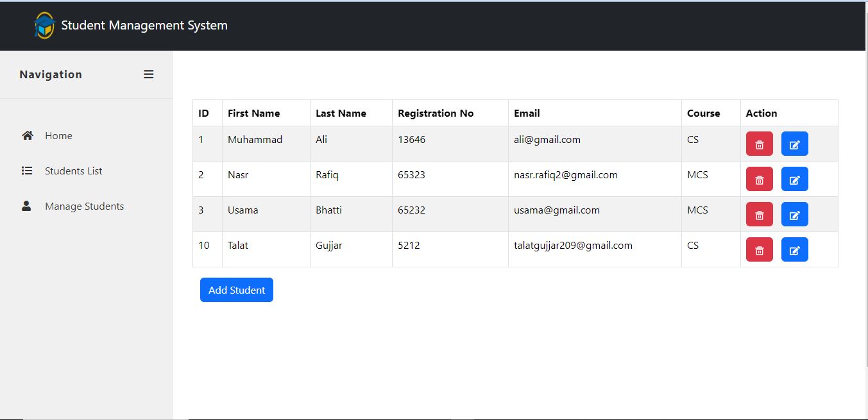Click email usama@gmail.com
Viewport: 868px width, 420px height.
pyautogui.click(x=557, y=210)
